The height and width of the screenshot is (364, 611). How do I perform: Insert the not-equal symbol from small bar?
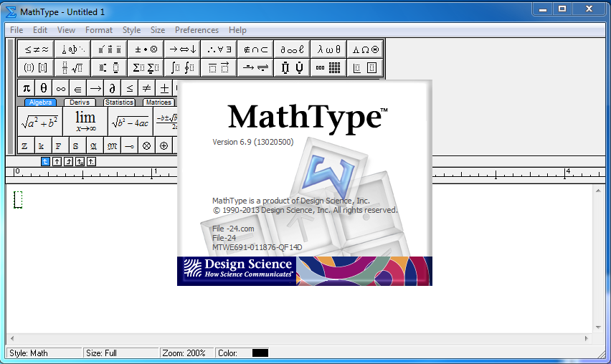[x=146, y=88]
